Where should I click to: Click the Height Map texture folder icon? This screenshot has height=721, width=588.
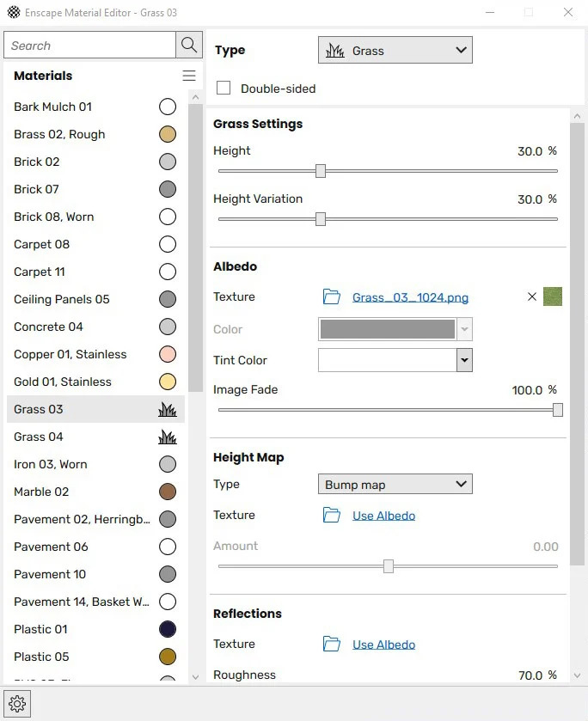pos(332,514)
